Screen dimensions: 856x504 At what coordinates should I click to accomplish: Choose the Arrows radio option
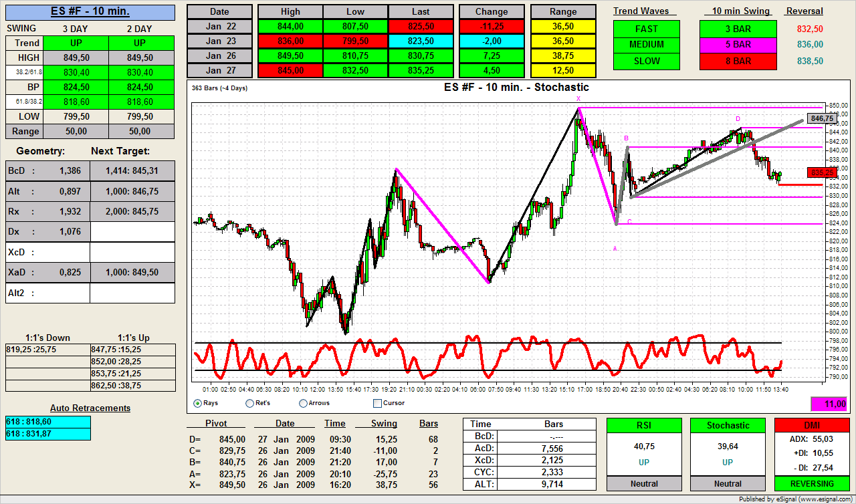coord(304,403)
